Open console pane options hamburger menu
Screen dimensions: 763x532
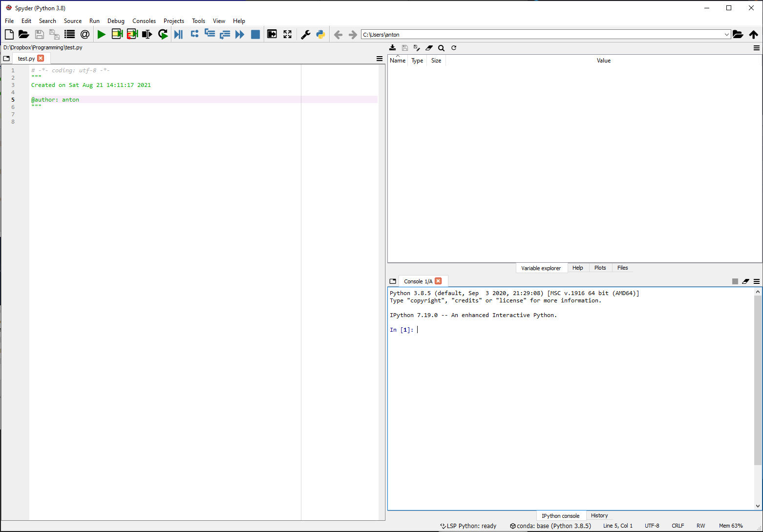(757, 281)
